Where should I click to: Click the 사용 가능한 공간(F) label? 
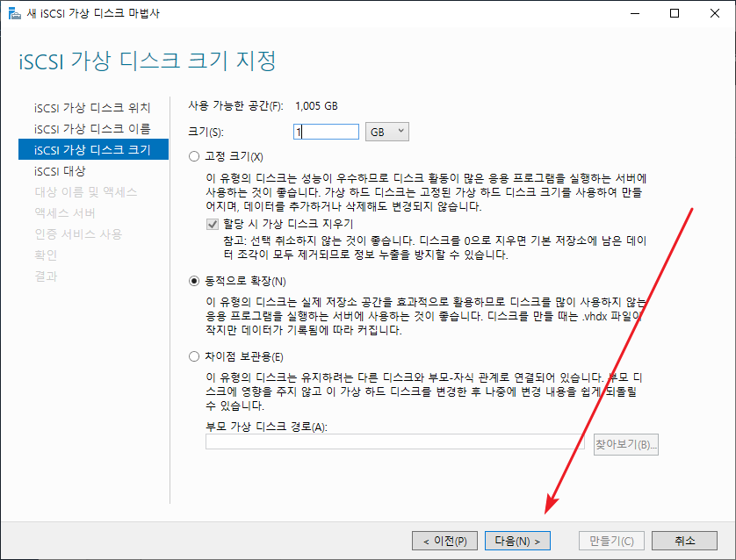pyautogui.click(x=235, y=106)
